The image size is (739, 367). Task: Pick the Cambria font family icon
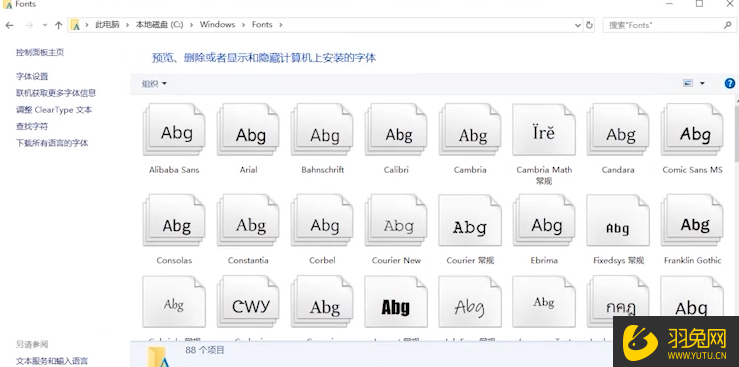tap(470, 130)
